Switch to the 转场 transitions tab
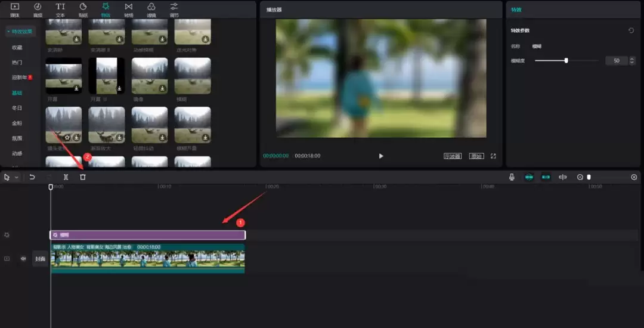 click(128, 9)
